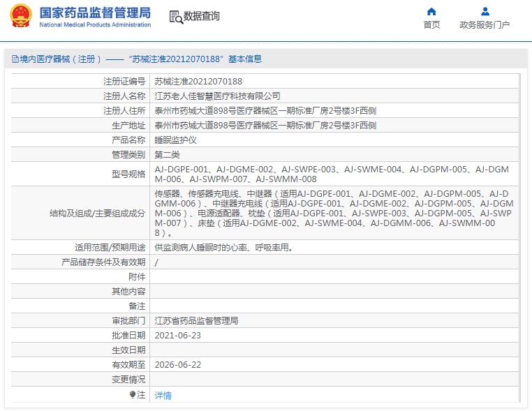
Task: Select registration number 苏械注准20212070188 cell
Action: point(198,82)
